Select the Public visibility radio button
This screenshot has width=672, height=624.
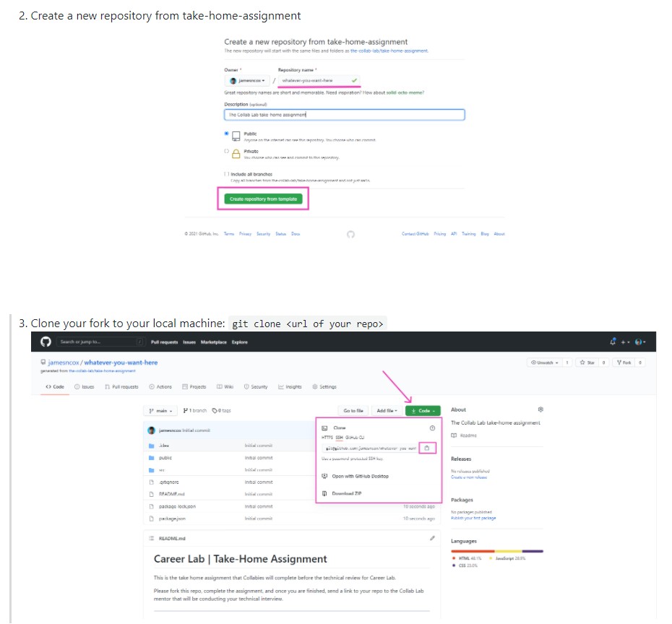pos(226,134)
